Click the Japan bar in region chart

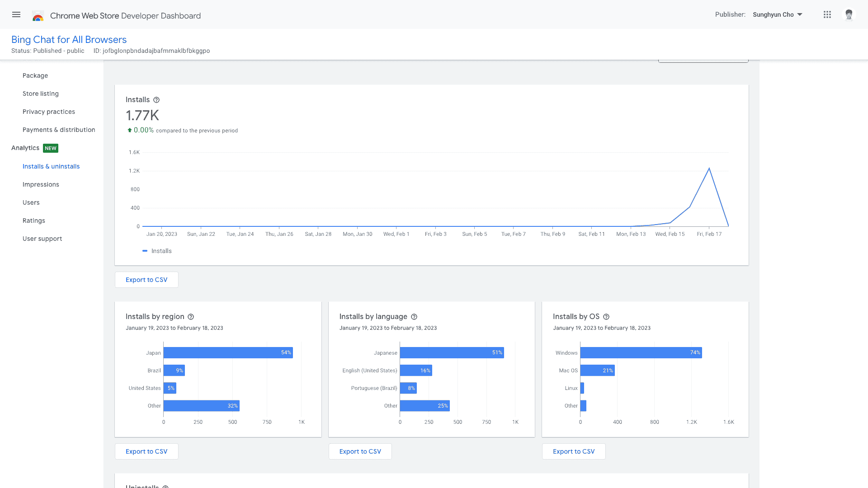[x=228, y=352]
